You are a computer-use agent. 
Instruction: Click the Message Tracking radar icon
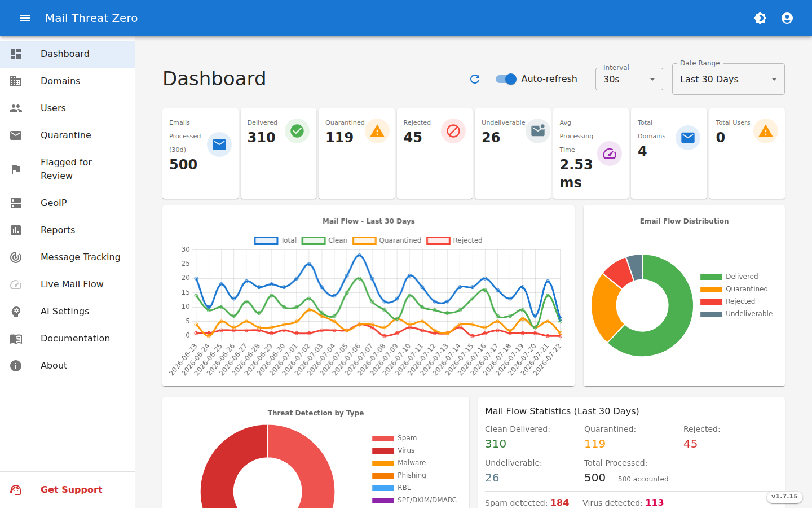[16, 257]
